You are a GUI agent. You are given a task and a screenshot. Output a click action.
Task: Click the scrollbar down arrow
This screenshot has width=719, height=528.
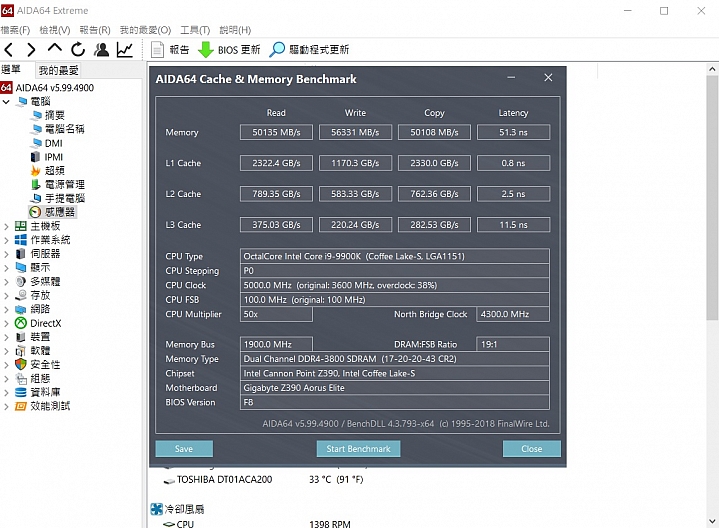point(712,521)
